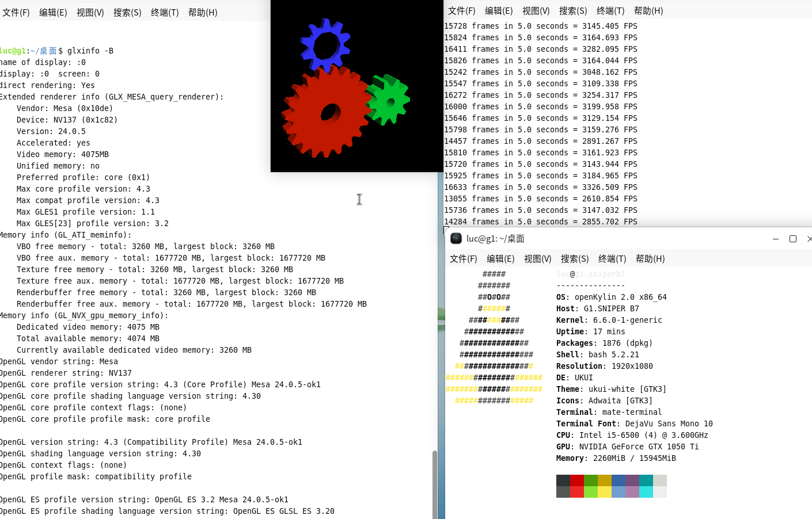This screenshot has width=812, height=519.
Task: Open 搜索(S) menu in neofetch terminal
Action: click(x=575, y=258)
